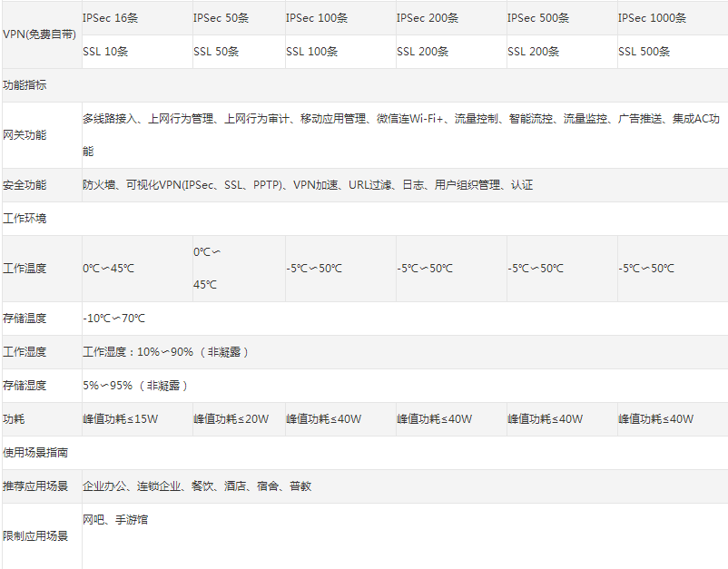Click the 工作环境 section header

[25, 219]
